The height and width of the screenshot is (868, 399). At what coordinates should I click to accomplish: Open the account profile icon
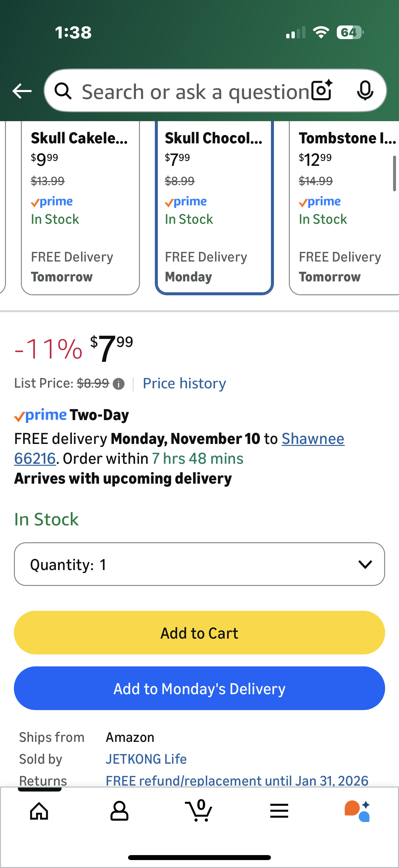(119, 811)
